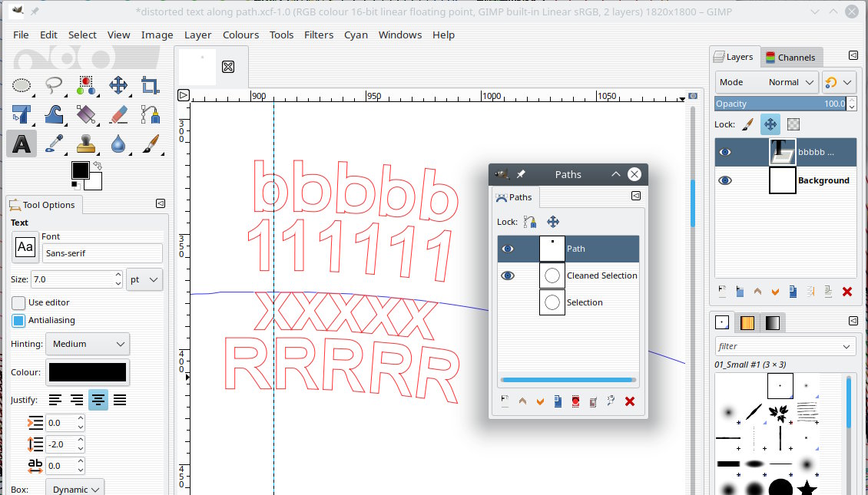
Task: Toggle the Antialiasing checkbox
Action: pyautogui.click(x=18, y=320)
